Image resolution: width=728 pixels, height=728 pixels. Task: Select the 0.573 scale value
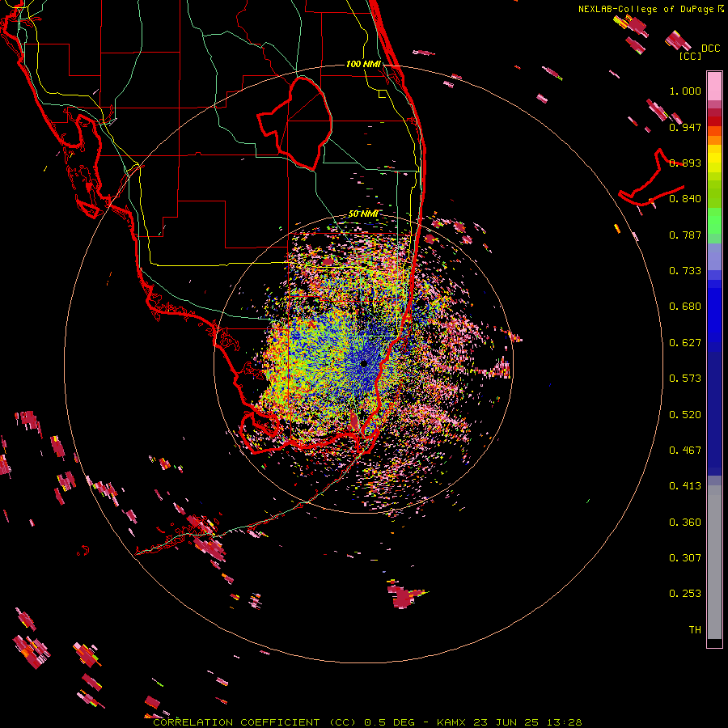click(x=685, y=379)
